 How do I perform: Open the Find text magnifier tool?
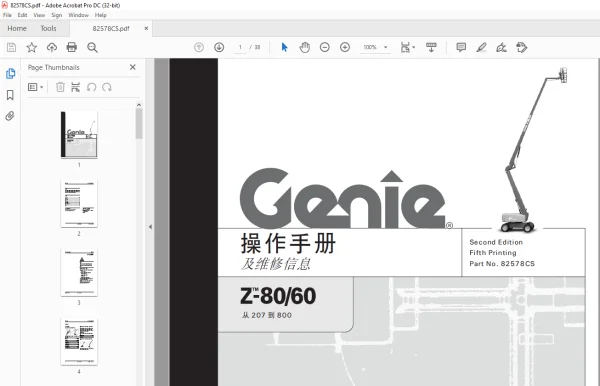point(92,47)
